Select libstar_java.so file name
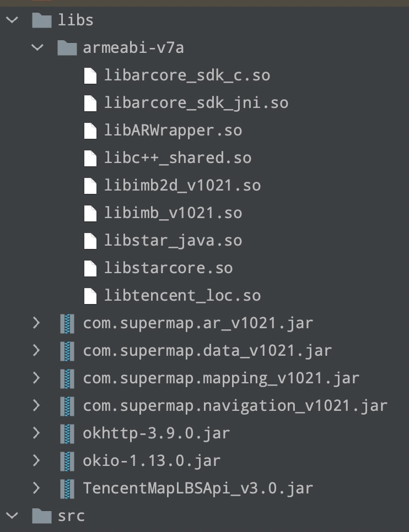This screenshot has width=409, height=532. click(173, 241)
